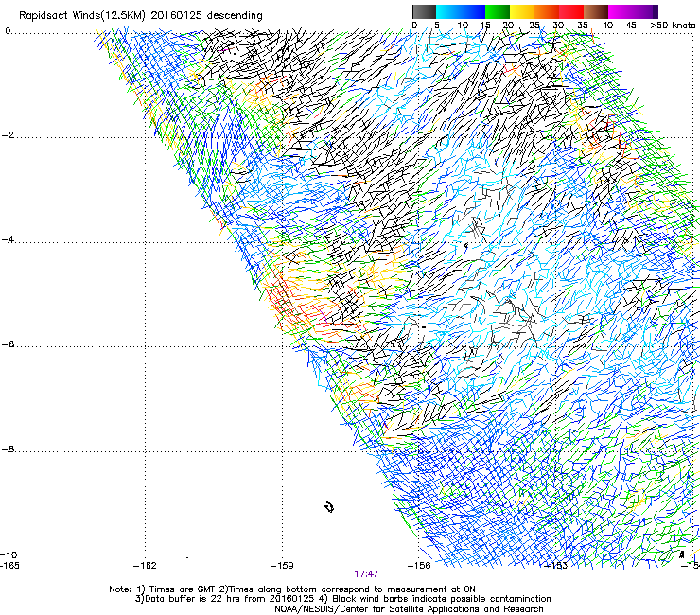Click the '-6' latitude axis label
The height and width of the screenshot is (615, 700).
[x=8, y=344]
